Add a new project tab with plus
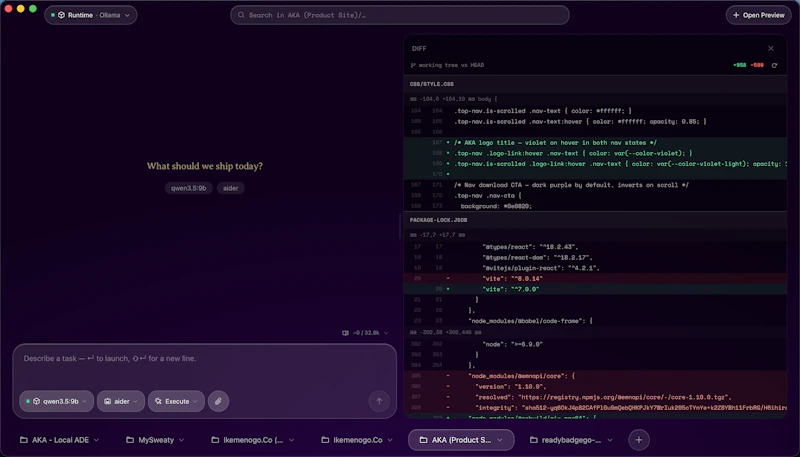 point(639,440)
